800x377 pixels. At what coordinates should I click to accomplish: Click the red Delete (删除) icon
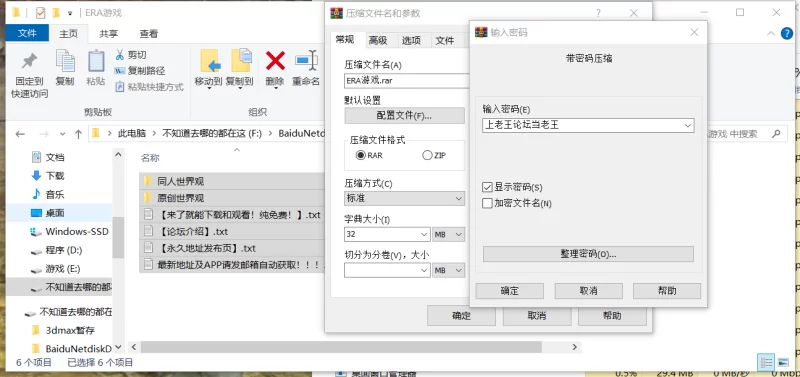[x=275, y=61]
